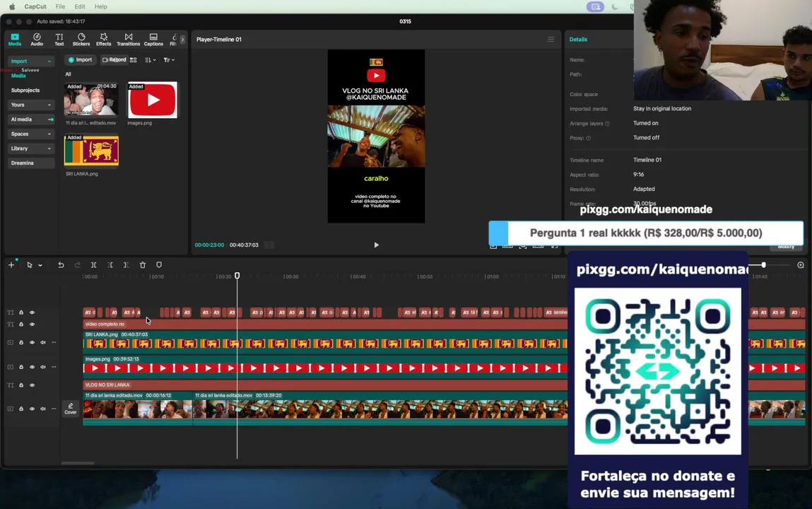This screenshot has height=509, width=812.
Task: Select the 'VLOG NO SRI LANKA' text clip
Action: click(324, 385)
